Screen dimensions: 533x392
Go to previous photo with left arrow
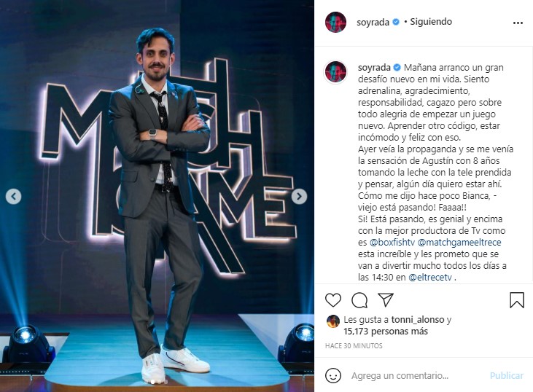[x=14, y=196]
